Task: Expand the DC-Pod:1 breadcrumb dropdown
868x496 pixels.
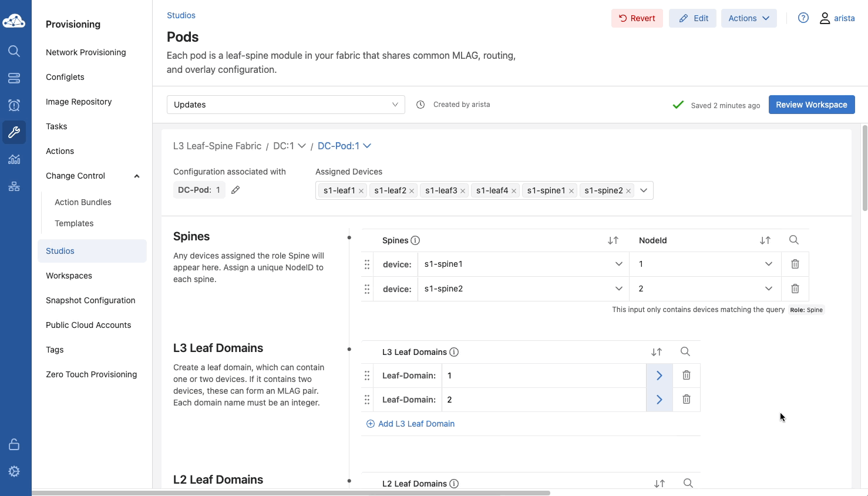Action: coord(367,146)
